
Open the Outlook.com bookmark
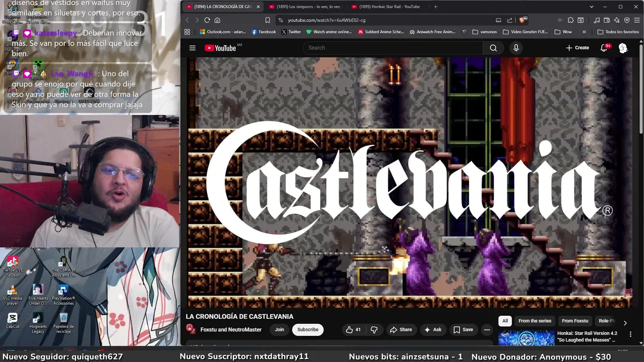[222, 32]
